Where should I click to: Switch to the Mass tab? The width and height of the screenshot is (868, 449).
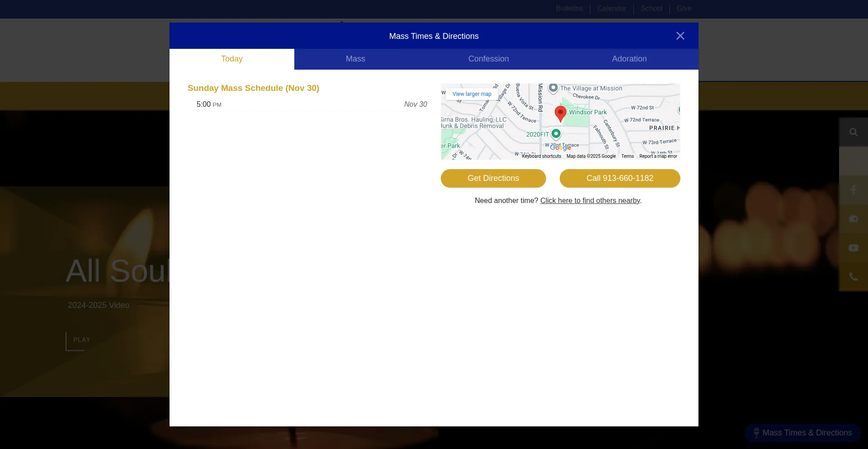(x=355, y=59)
